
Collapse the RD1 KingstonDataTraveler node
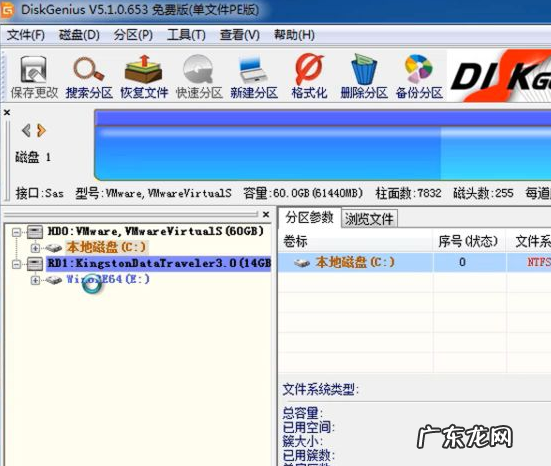click(x=16, y=264)
